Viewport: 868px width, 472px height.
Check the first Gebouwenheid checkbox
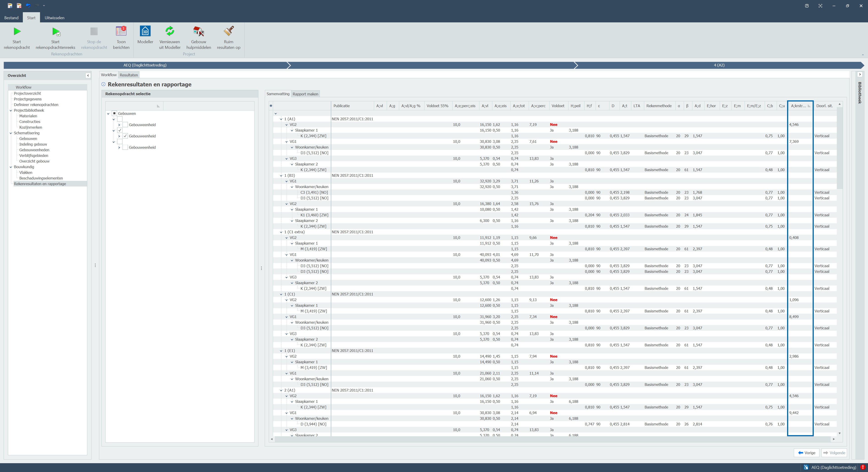[x=125, y=125]
